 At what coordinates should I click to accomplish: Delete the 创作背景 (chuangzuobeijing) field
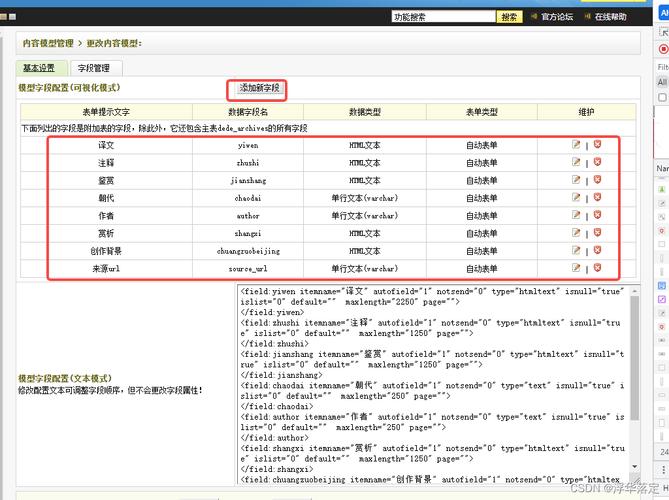597,250
